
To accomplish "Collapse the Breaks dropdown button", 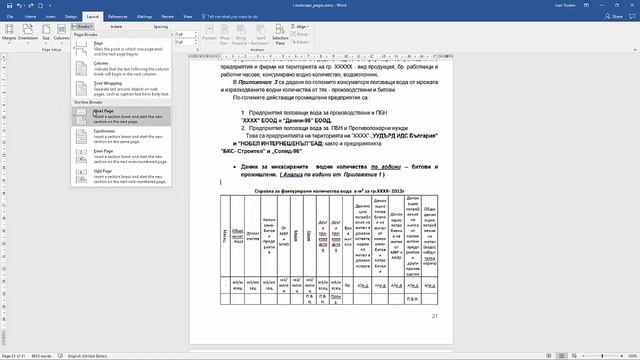I will (82, 27).
